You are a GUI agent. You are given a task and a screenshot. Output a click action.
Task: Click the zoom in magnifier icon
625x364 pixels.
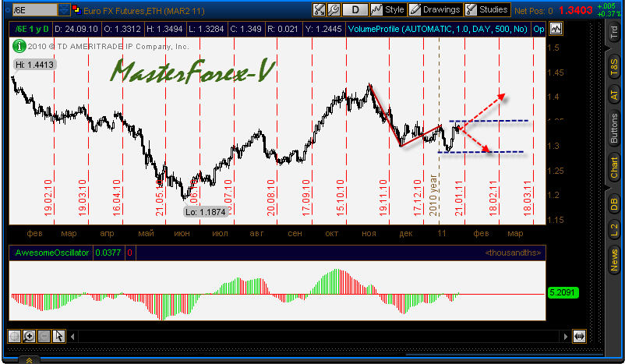pyautogui.click(x=29, y=336)
